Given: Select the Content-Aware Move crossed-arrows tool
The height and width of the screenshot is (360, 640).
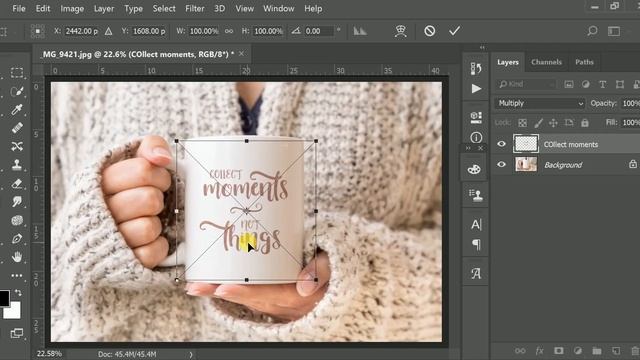Looking at the screenshot, I should (17, 146).
